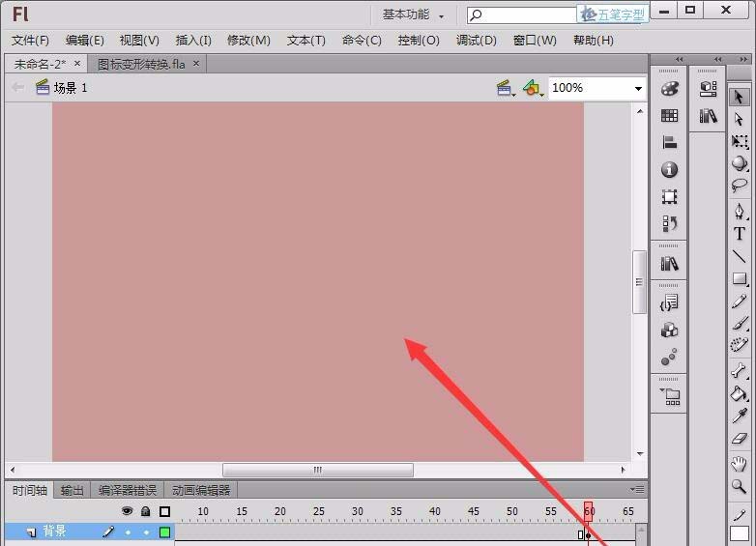Select the Brush tool

740,323
